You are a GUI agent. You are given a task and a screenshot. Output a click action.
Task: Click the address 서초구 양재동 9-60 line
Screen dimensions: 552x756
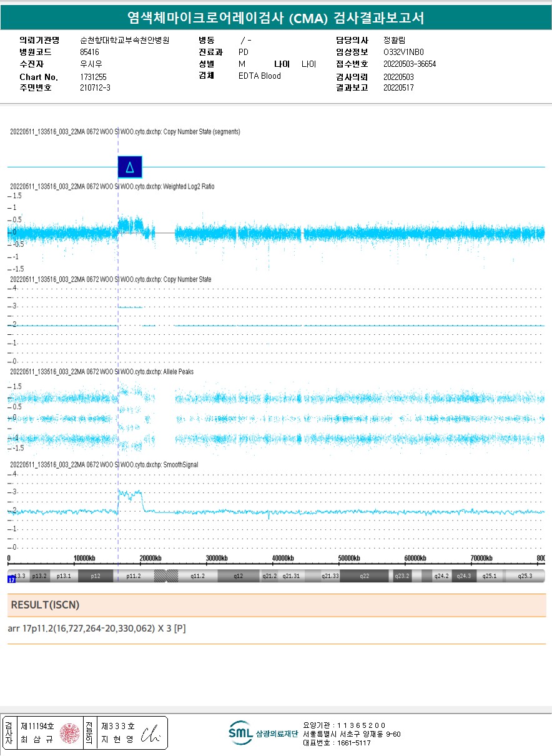pos(352,734)
